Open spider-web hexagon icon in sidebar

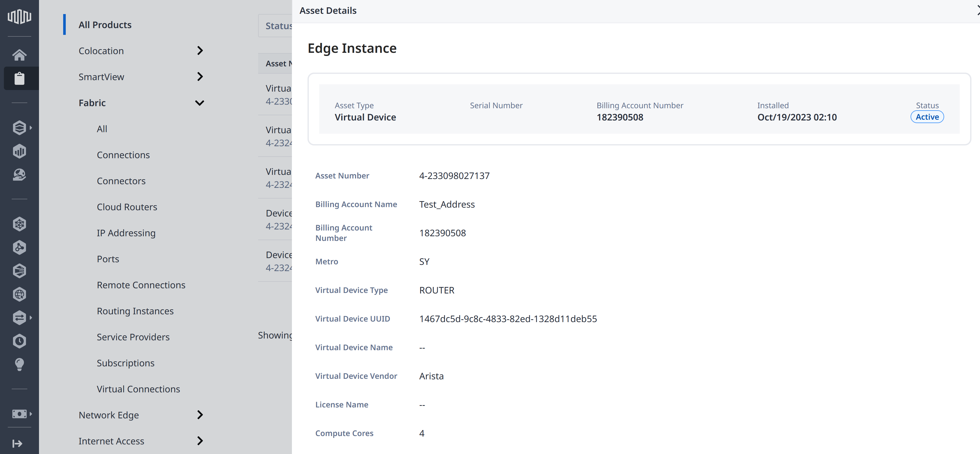pyautogui.click(x=19, y=224)
